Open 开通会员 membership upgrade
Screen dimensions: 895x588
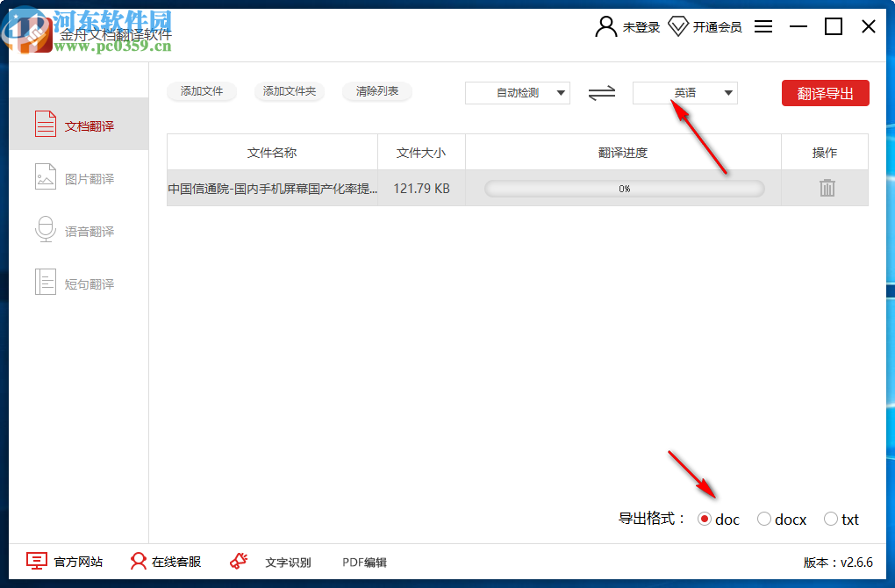[708, 26]
